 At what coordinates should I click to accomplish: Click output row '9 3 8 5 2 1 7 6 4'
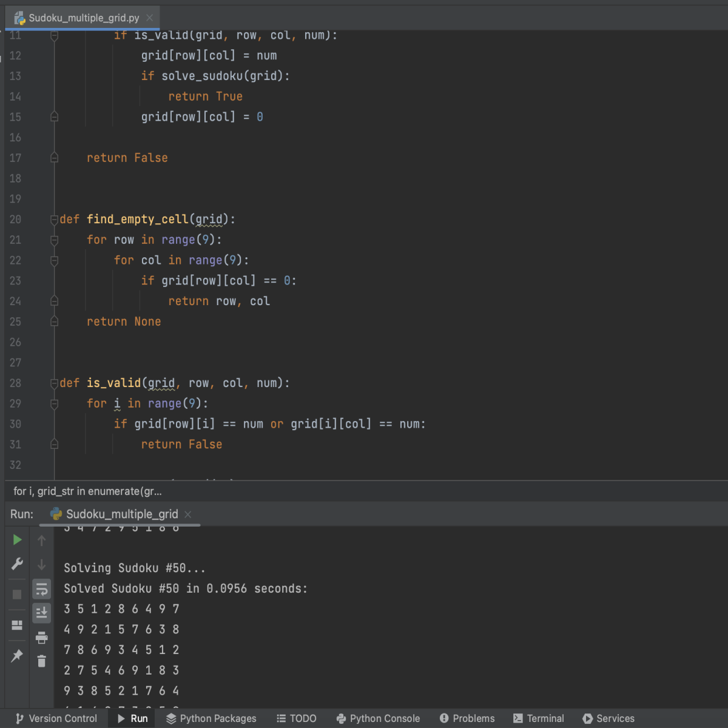click(x=121, y=691)
